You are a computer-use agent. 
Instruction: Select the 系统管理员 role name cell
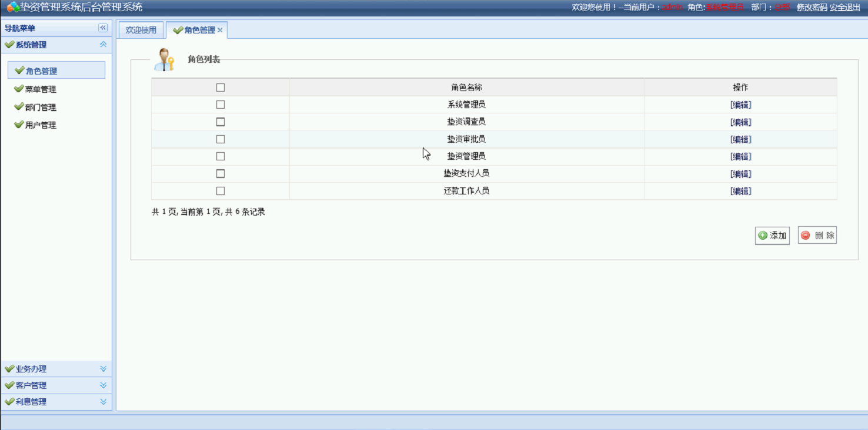(x=467, y=105)
